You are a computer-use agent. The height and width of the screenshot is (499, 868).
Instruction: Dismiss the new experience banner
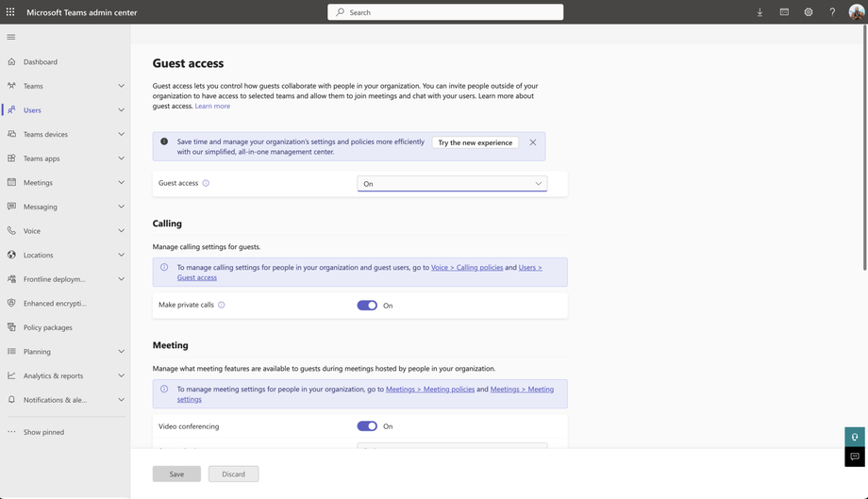(x=533, y=142)
